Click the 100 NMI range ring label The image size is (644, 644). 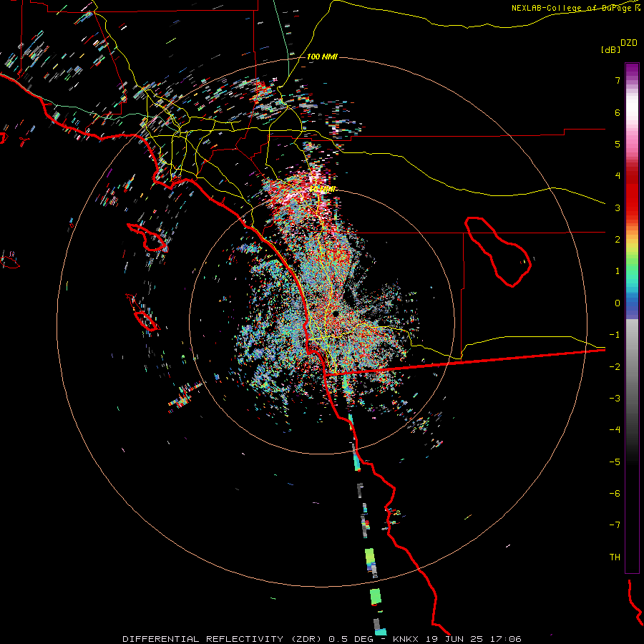click(322, 57)
